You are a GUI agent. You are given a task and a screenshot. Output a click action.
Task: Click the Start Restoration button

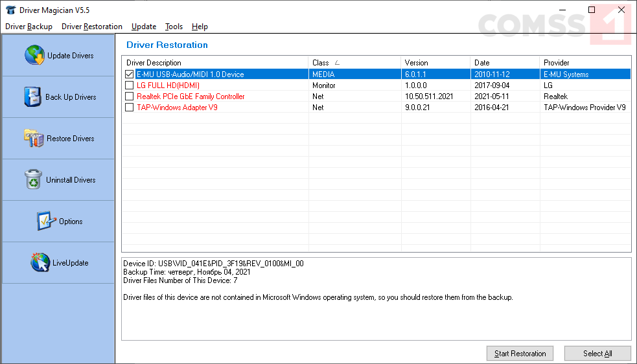[520, 354]
